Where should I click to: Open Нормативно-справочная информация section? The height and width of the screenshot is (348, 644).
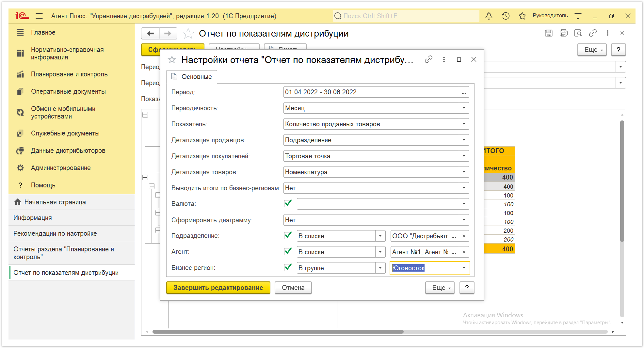click(67, 53)
